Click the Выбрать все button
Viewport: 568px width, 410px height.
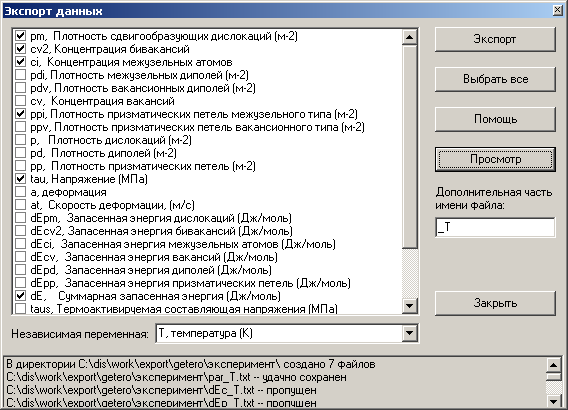click(495, 79)
